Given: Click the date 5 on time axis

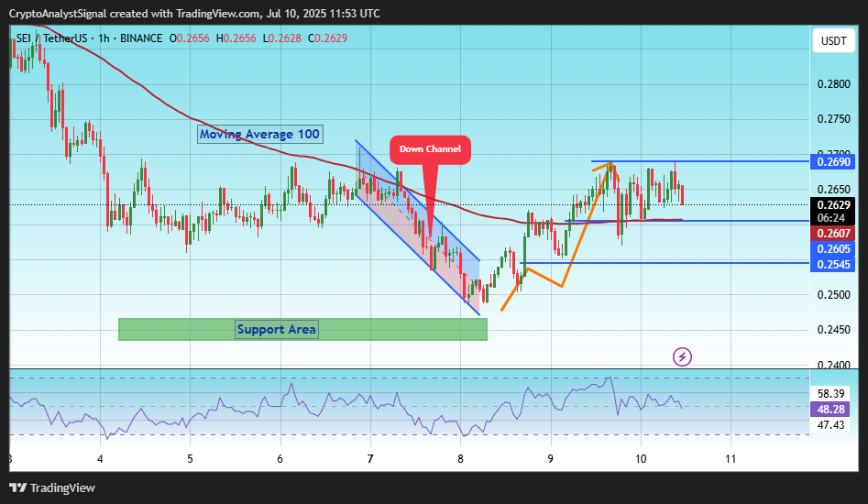Looking at the screenshot, I should pos(190,458).
